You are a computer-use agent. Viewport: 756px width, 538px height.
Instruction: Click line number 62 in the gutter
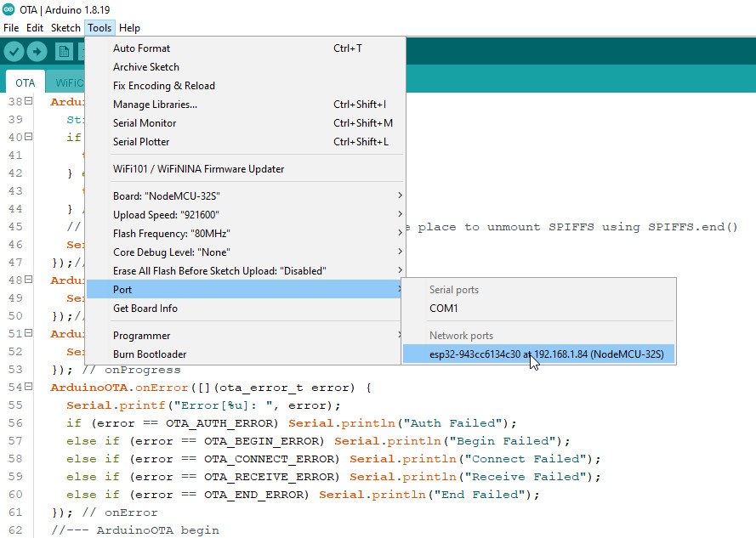(15, 530)
